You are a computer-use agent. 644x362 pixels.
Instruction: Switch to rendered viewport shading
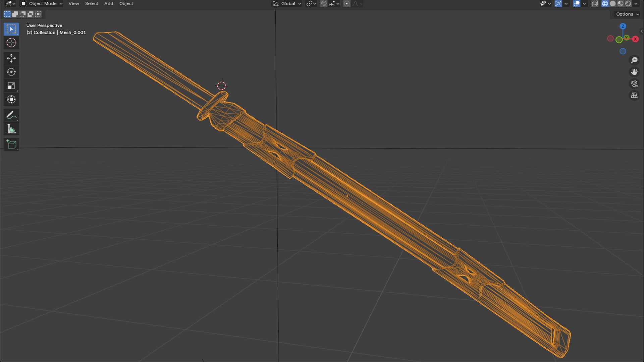[628, 4]
